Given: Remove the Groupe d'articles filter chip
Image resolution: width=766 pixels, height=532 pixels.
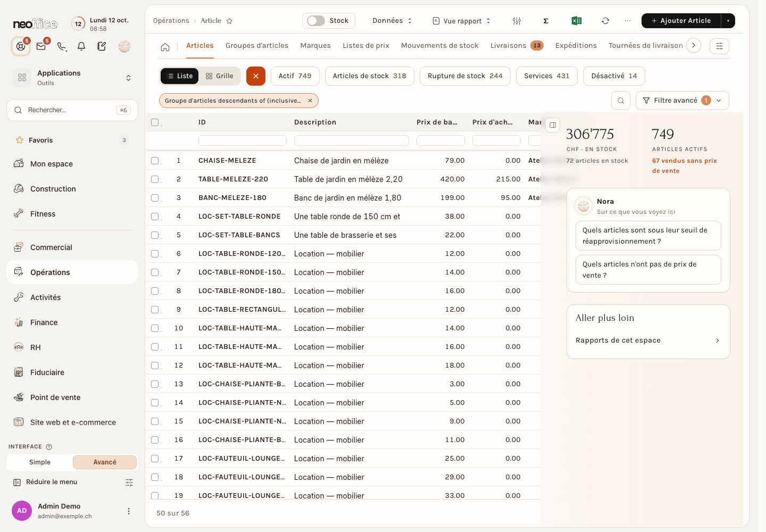Looking at the screenshot, I should pos(310,101).
